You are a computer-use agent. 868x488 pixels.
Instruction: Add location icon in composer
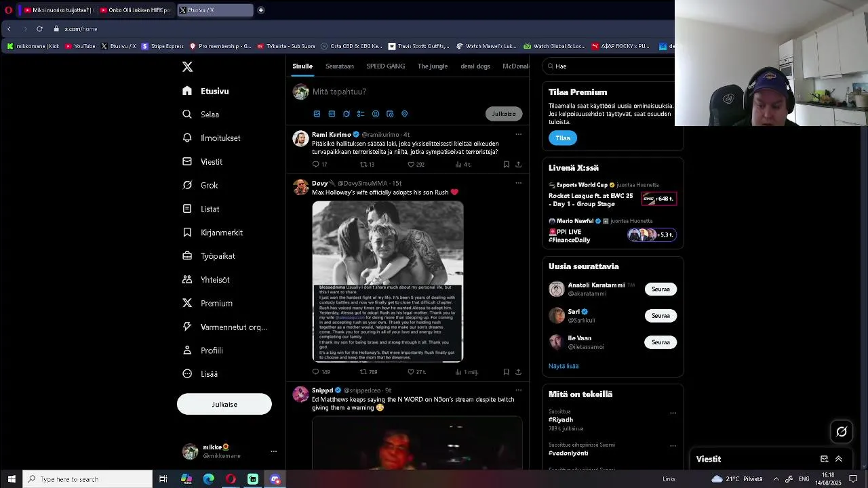[405, 114]
